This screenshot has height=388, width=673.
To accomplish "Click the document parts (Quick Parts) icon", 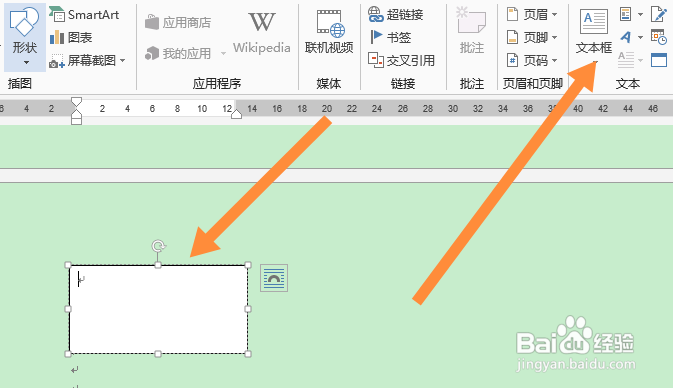I will tap(626, 14).
